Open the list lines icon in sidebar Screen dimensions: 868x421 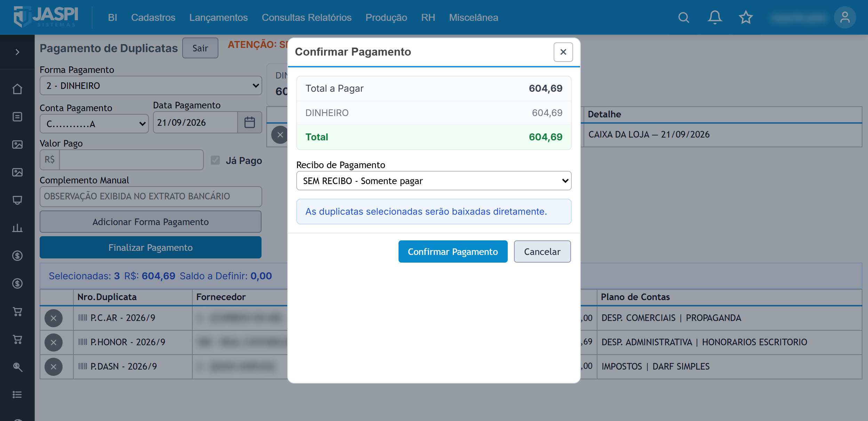17,395
